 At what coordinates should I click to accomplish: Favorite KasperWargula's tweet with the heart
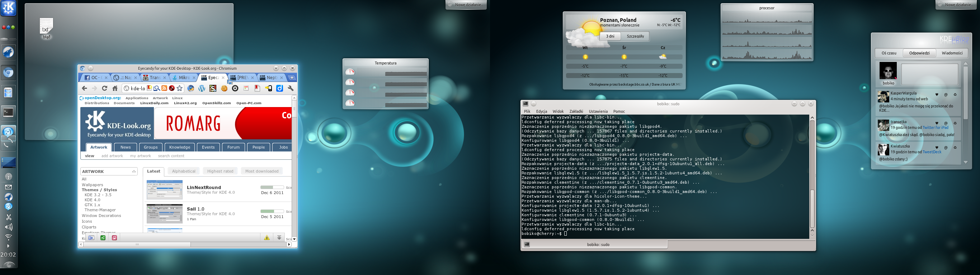[937, 95]
